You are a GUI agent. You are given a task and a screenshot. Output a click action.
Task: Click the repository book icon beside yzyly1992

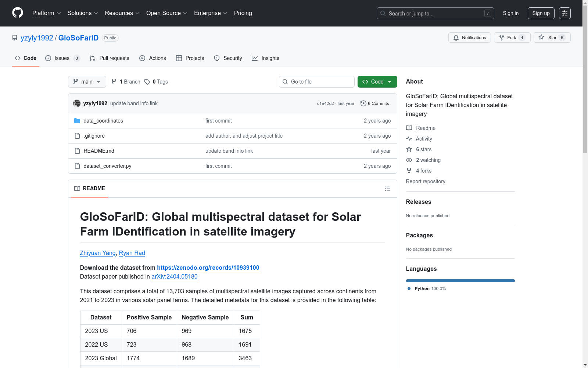15,38
